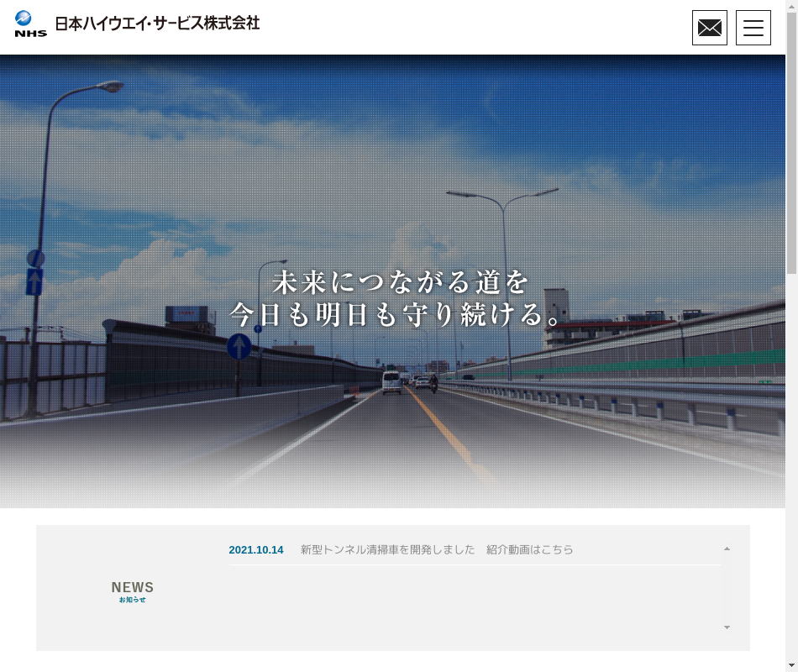Viewport: 798px width, 672px height.
Task: Show previous news with up arrow
Action: [x=727, y=549]
